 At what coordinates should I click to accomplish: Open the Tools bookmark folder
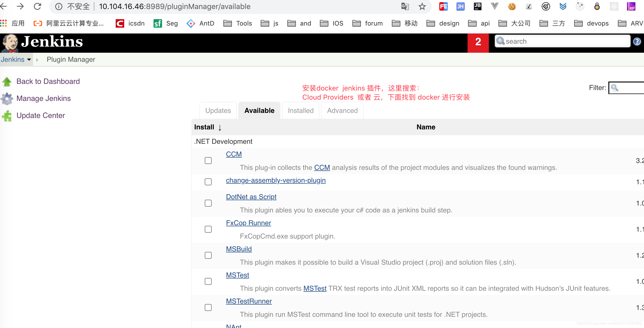238,23
